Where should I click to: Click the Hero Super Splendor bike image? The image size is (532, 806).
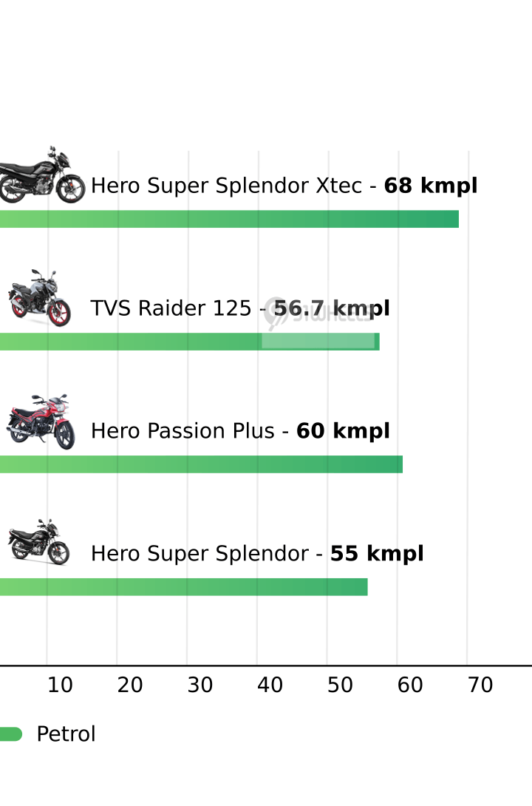[38, 542]
